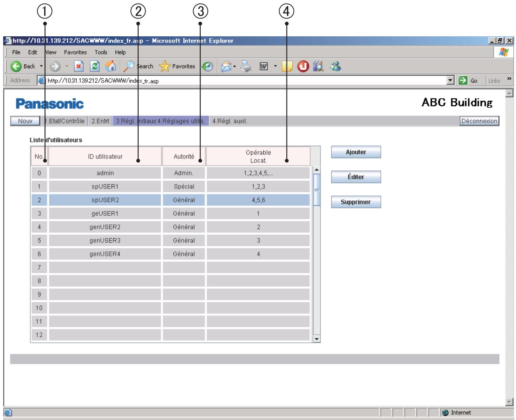Click the Print icon
This screenshot has height=420, width=516.
(246, 66)
